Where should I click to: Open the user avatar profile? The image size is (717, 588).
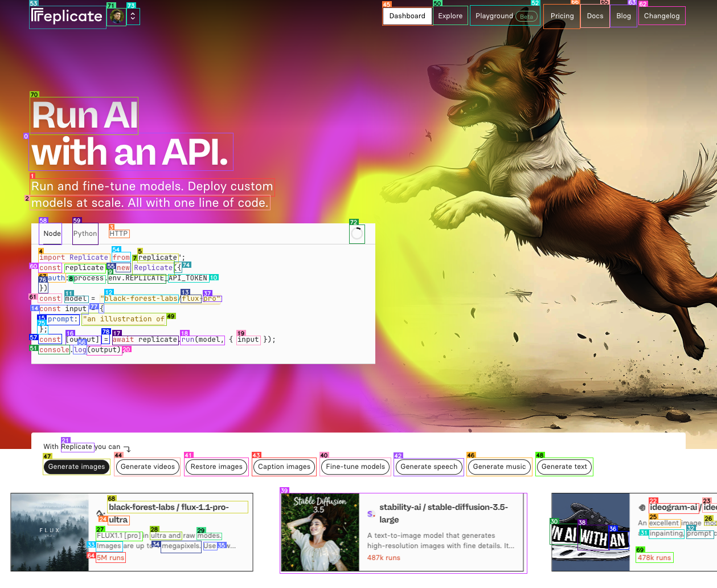coord(116,17)
